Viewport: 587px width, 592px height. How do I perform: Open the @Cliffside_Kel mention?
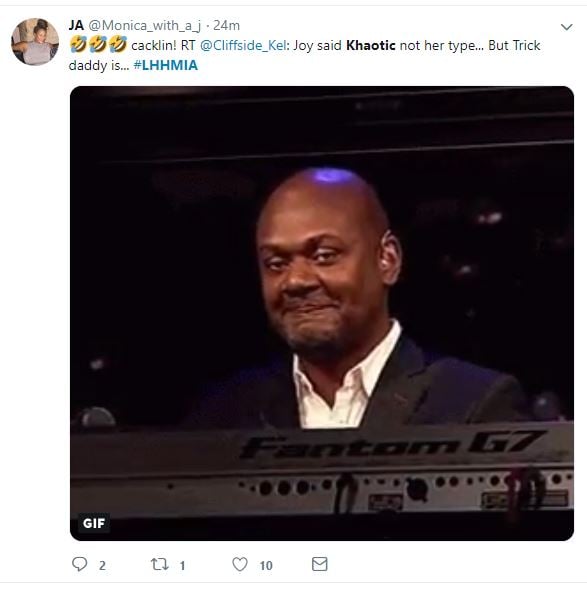243,45
